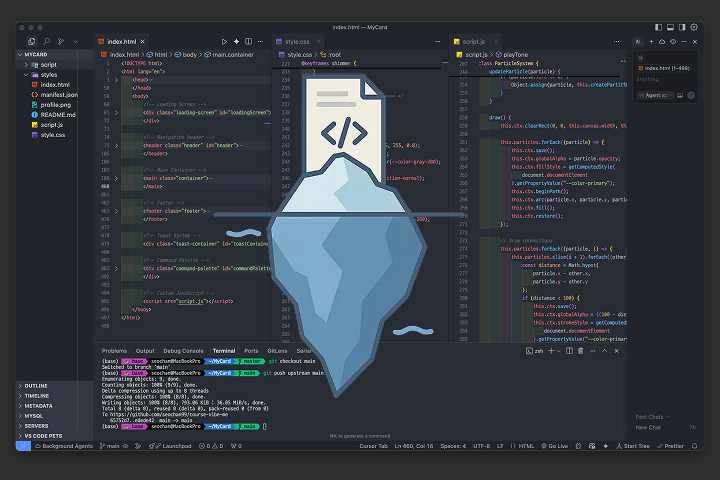This screenshot has height=480, width=720.
Task: Split the index.html editor right
Action: (248, 41)
